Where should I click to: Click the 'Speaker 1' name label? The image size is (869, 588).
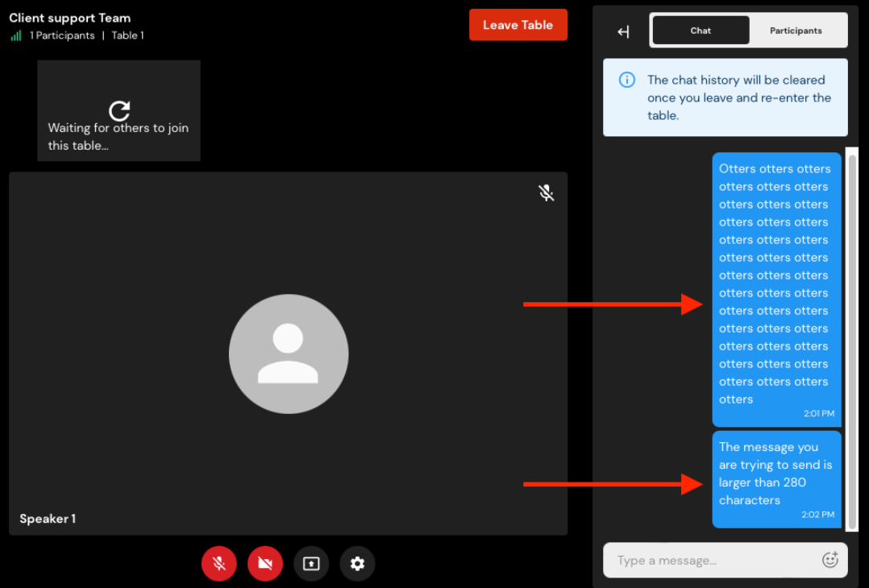(x=48, y=519)
